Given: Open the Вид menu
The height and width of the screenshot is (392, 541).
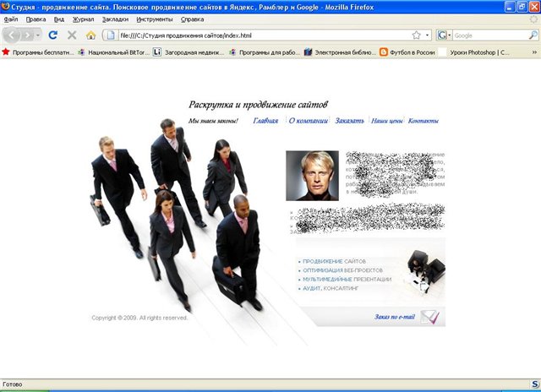Looking at the screenshot, I should point(59,19).
